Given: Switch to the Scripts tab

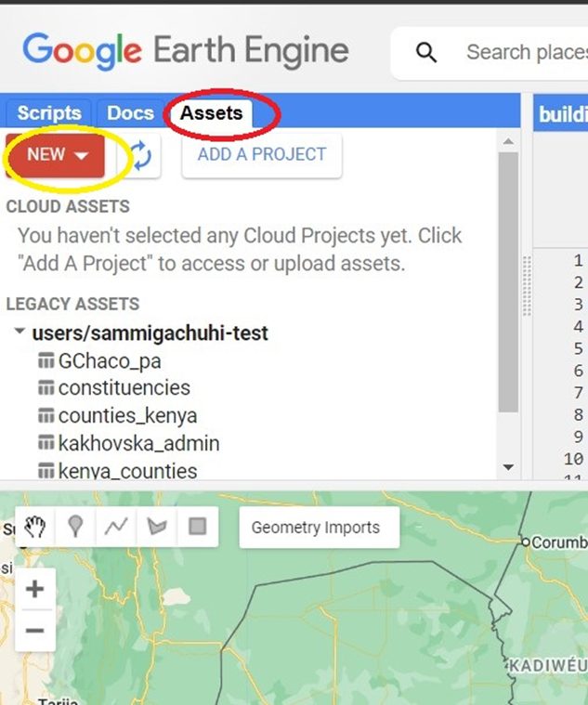Looking at the screenshot, I should 48,112.
